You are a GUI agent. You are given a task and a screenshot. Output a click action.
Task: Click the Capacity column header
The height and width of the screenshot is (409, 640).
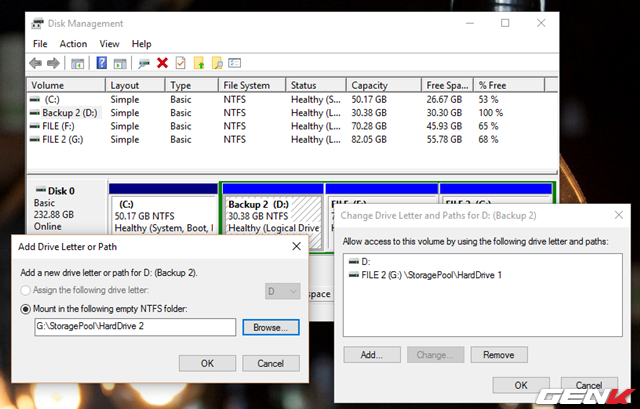pyautogui.click(x=369, y=86)
